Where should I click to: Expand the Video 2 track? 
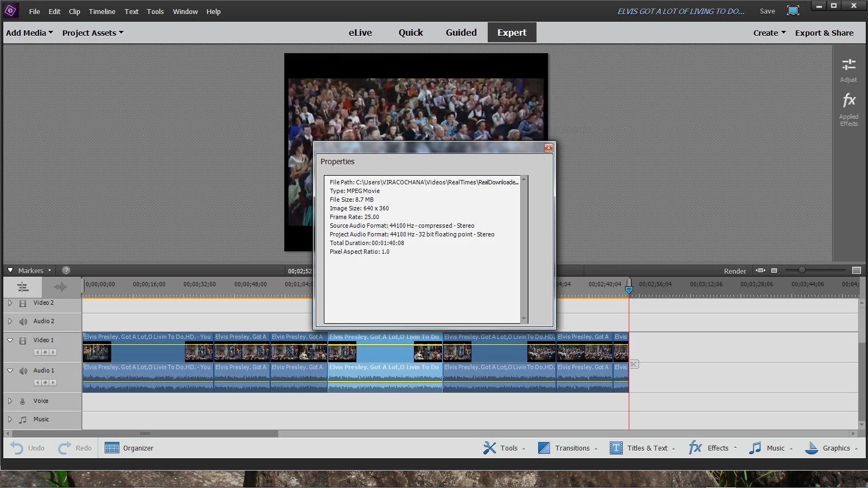(x=10, y=303)
